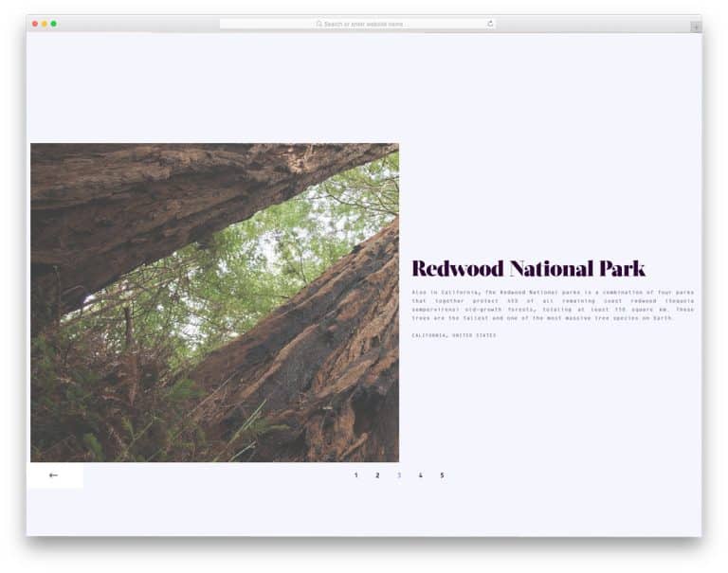Click the park description paragraph
This screenshot has height=573, width=728.
(x=553, y=305)
